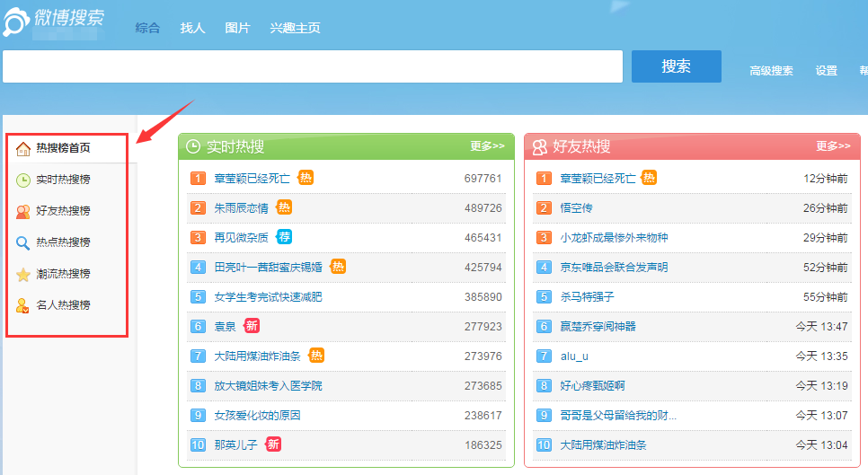The width and height of the screenshot is (868, 475).
Task: Open 好心疼甄姬啊 topic
Action: click(592, 385)
